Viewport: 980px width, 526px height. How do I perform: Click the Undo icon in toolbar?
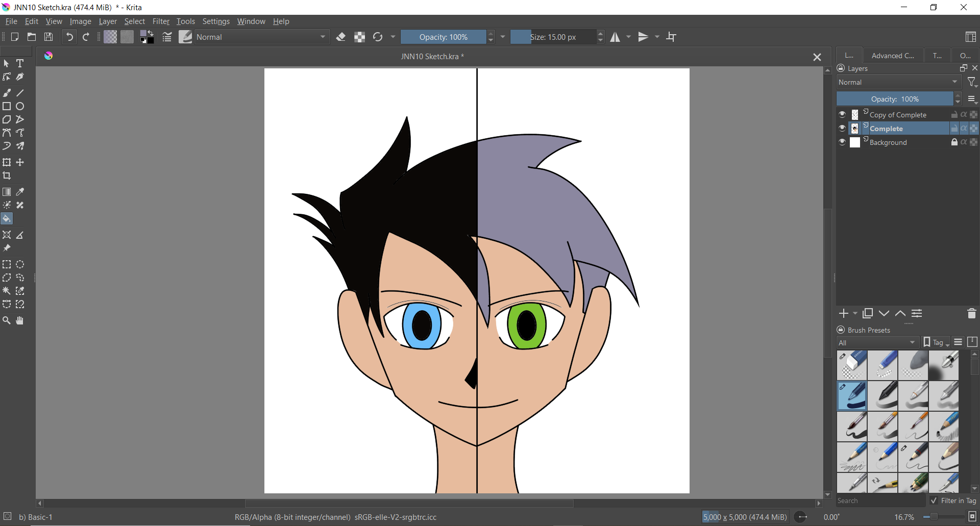pyautogui.click(x=69, y=37)
